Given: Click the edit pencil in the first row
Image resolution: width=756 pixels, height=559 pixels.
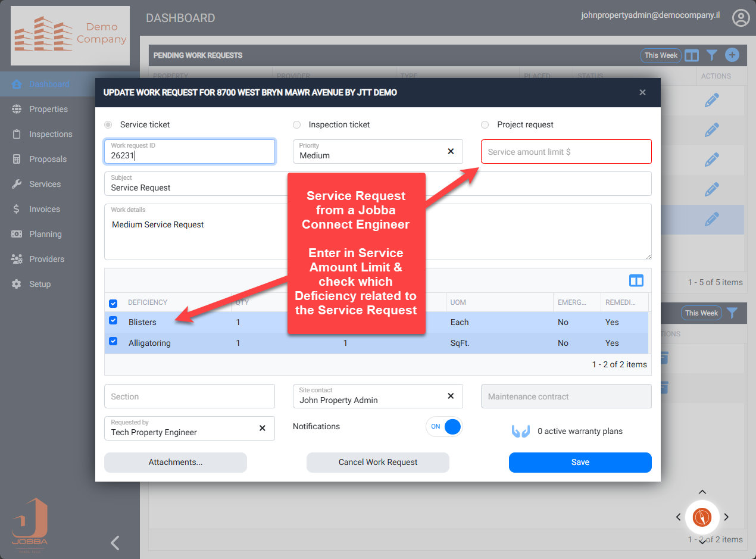Looking at the screenshot, I should (x=711, y=100).
